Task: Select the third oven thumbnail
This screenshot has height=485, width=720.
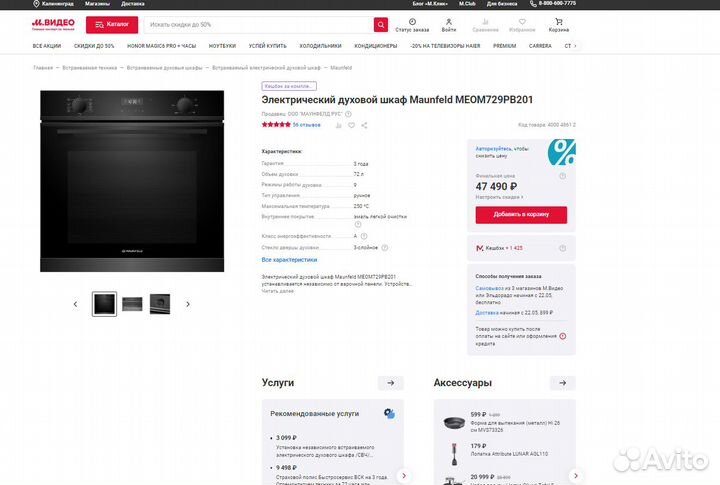Action: [x=160, y=304]
